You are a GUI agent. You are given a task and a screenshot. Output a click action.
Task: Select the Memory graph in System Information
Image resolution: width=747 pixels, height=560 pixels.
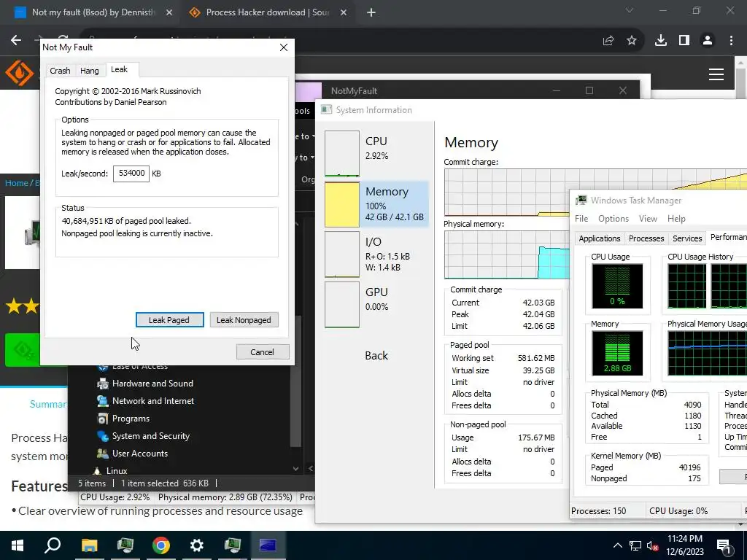click(342, 204)
